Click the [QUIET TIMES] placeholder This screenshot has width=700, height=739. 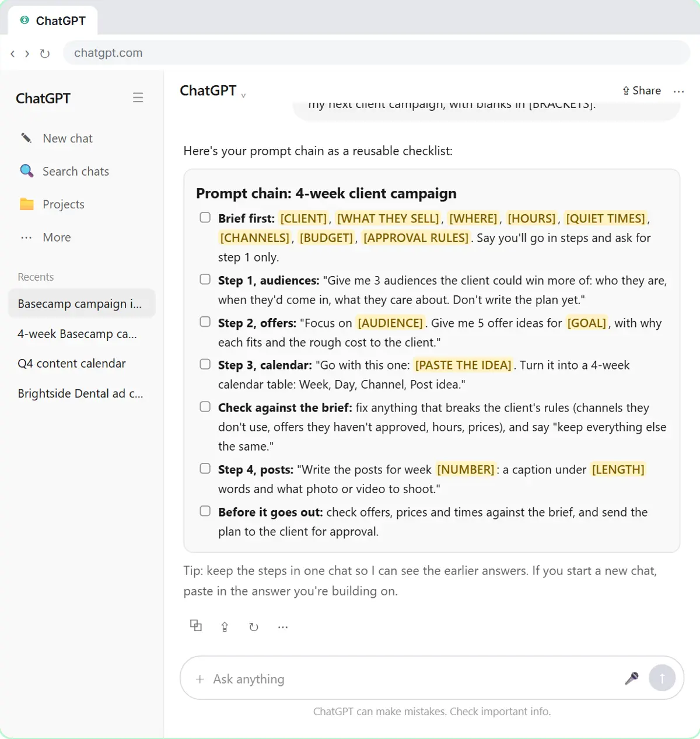coord(605,218)
